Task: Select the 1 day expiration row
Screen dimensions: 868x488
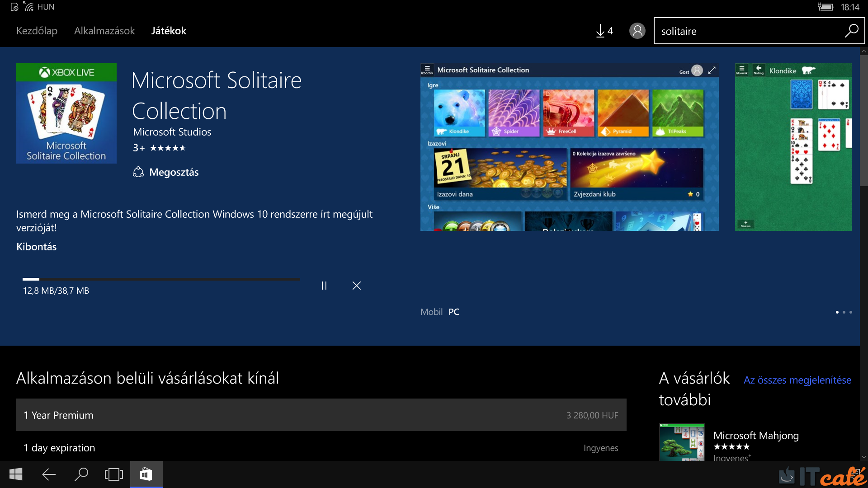Action: click(321, 447)
